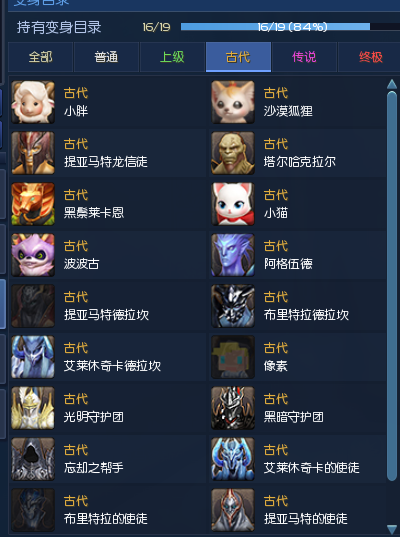The image size is (400, 537).
Task: Click the 沙漠狐狸 fox portrait icon
Action: point(233,102)
